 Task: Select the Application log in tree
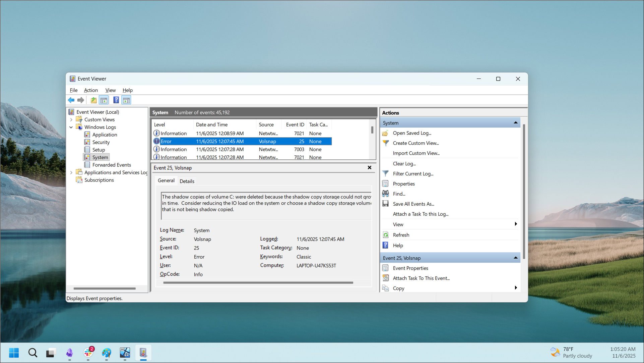tap(105, 135)
